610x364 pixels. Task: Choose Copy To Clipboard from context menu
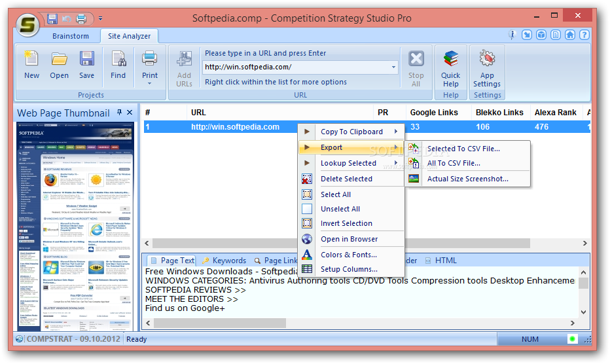pos(351,132)
